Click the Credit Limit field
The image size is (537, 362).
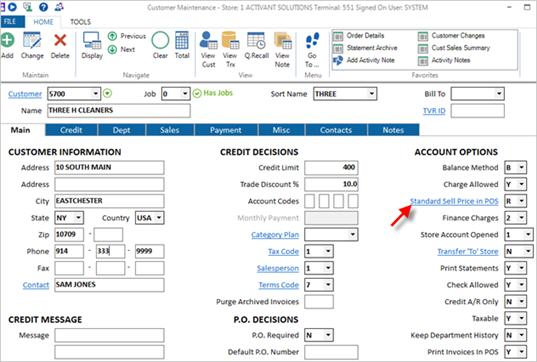pos(331,167)
